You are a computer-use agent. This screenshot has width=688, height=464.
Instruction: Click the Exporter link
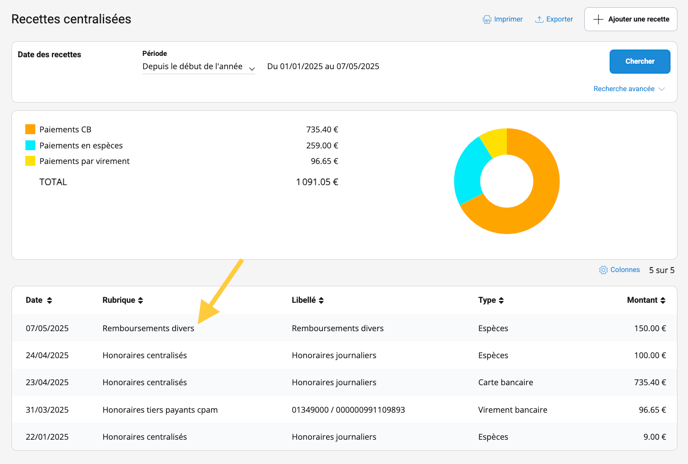click(559, 19)
